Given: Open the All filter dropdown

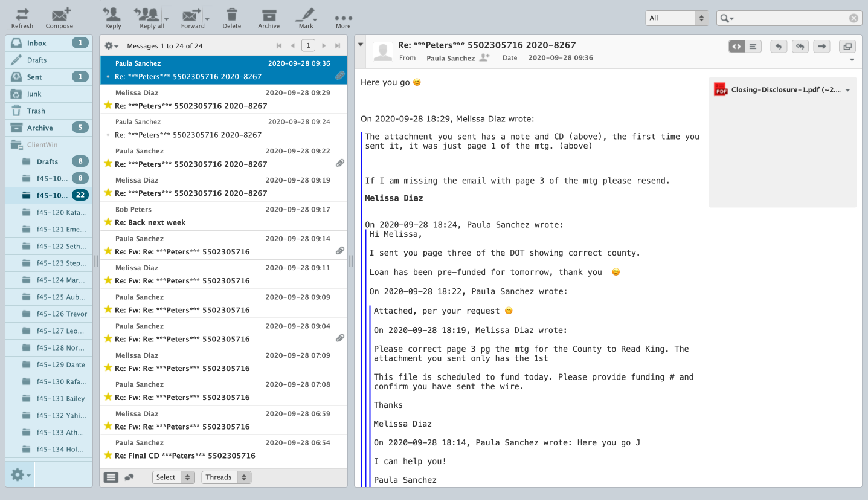Looking at the screenshot, I should tap(677, 18).
